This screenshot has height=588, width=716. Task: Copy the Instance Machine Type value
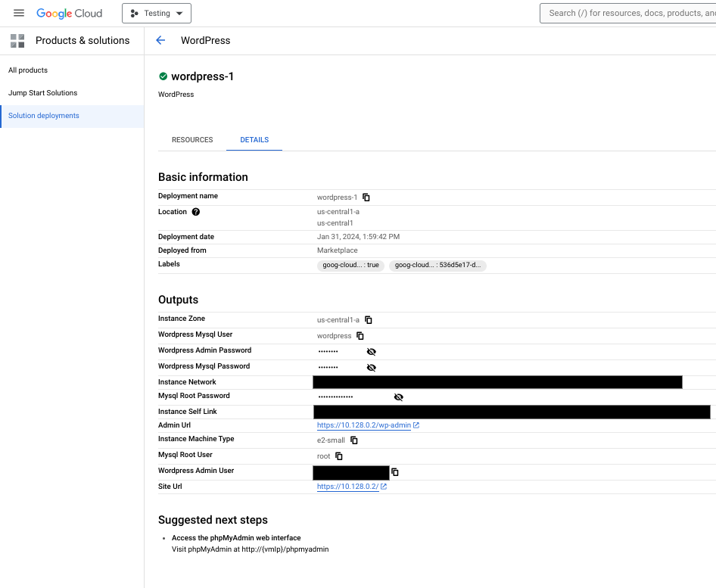click(353, 440)
